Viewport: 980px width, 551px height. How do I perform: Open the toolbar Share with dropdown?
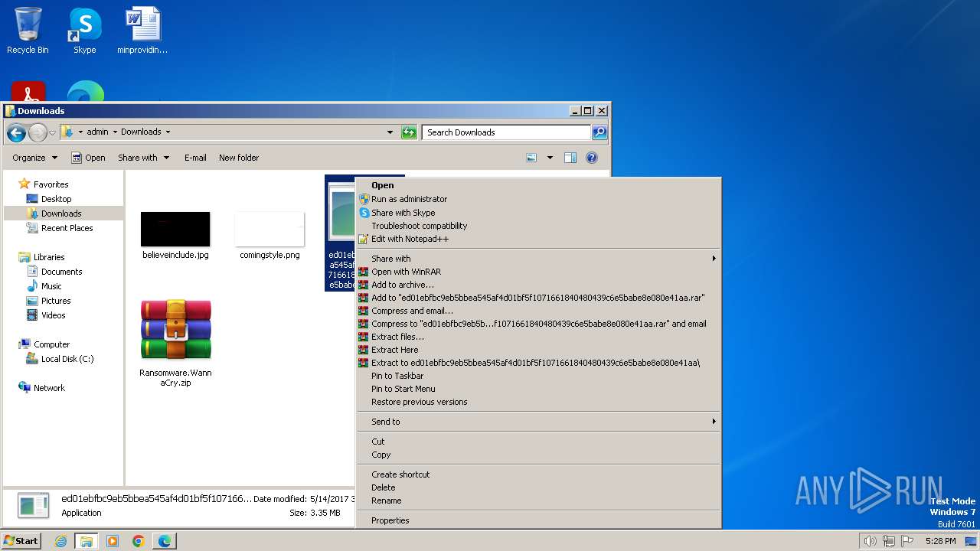tap(143, 158)
